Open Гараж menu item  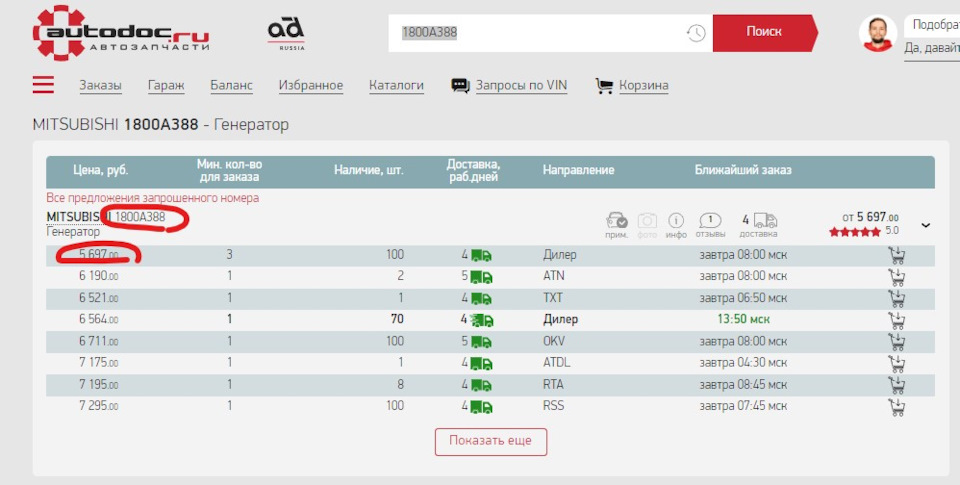166,86
